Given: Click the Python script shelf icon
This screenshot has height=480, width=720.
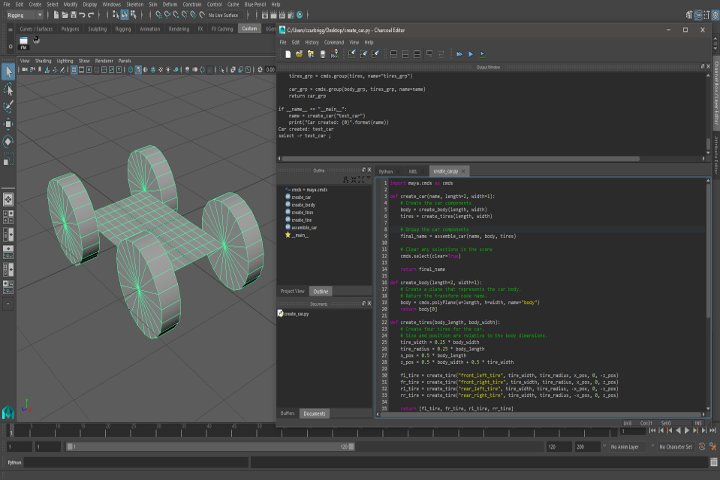Looking at the screenshot, I should point(36,40).
